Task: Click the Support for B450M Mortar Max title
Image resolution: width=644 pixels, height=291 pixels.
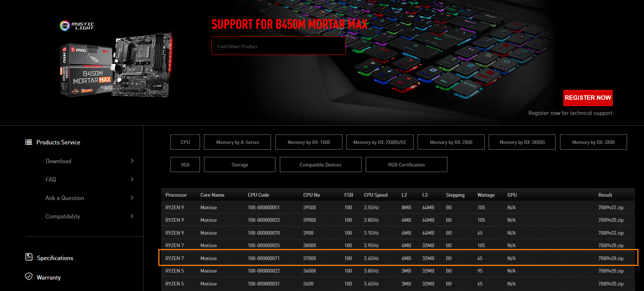Action: pyautogui.click(x=289, y=24)
